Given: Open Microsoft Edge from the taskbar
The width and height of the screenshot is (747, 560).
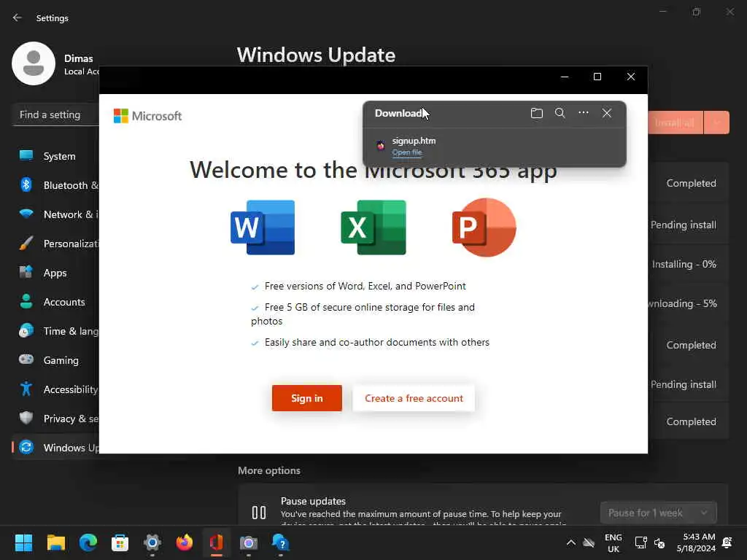Looking at the screenshot, I should tap(88, 542).
